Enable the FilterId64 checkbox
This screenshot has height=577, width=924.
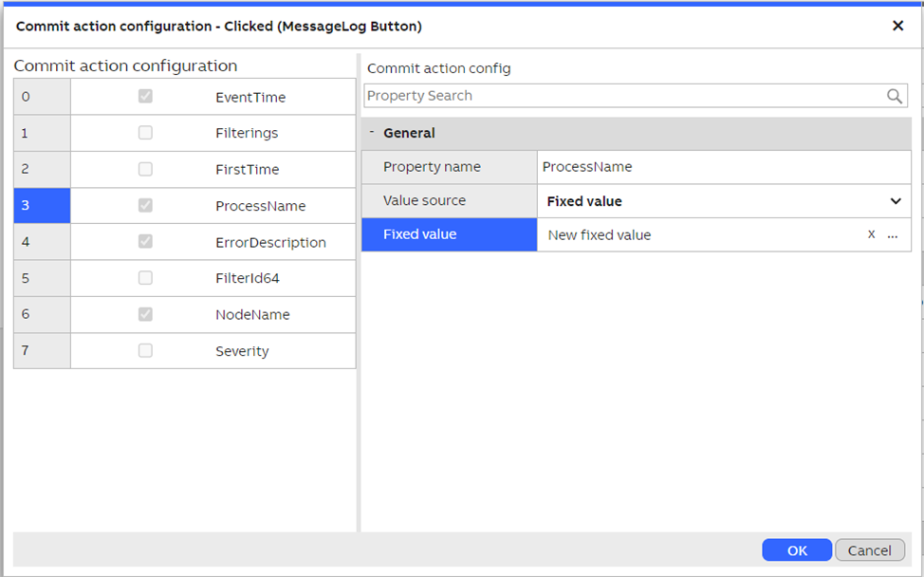click(145, 278)
